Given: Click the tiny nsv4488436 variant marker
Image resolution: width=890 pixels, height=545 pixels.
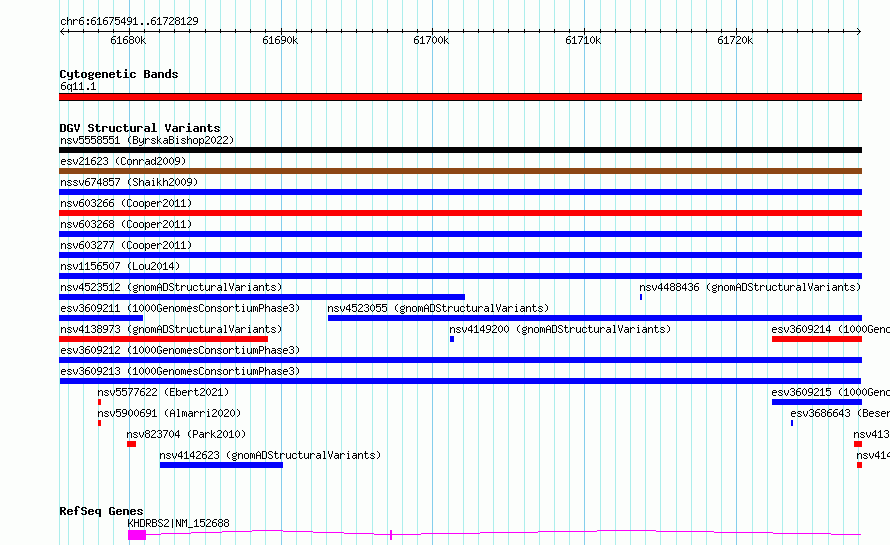Looking at the screenshot, I should [x=641, y=297].
